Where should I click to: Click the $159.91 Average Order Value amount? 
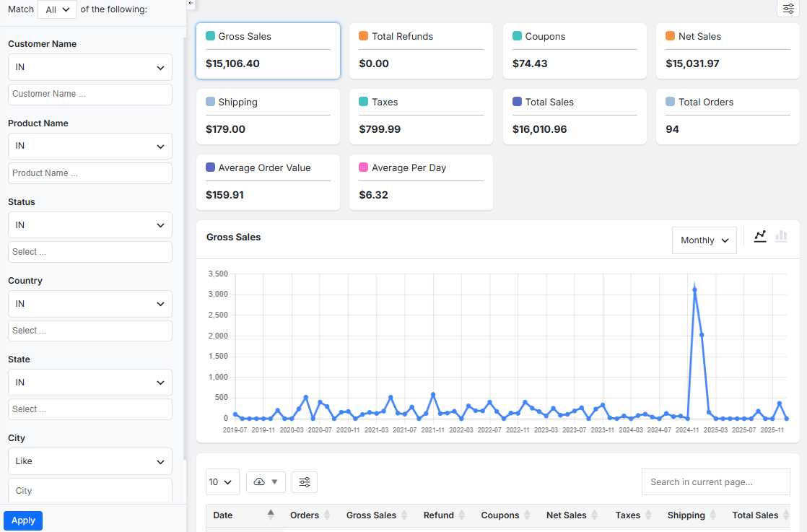click(225, 195)
